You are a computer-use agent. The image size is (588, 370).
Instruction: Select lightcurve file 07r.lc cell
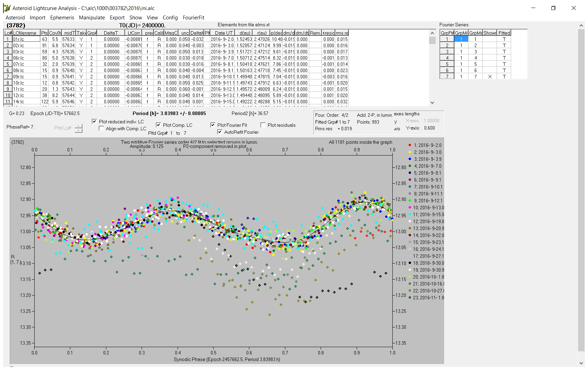(26, 64)
